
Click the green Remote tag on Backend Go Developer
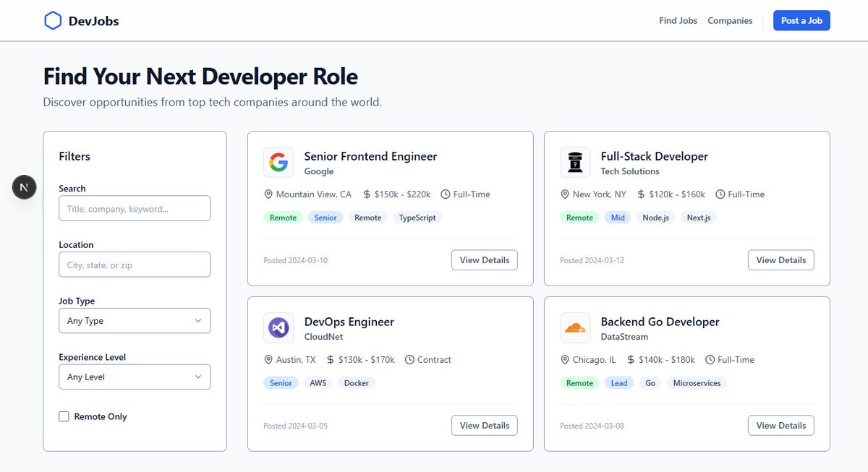coord(579,383)
